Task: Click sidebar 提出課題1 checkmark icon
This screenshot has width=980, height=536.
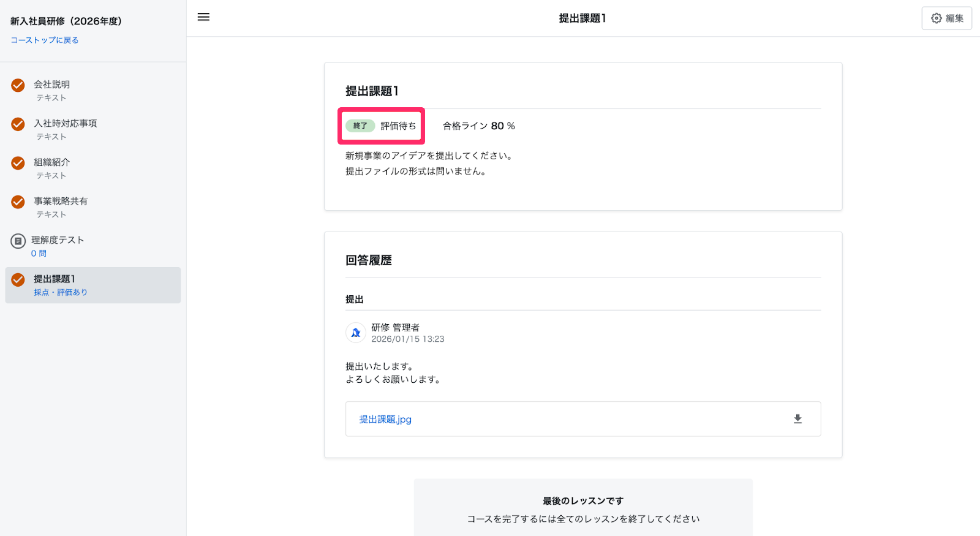Action: tap(18, 279)
